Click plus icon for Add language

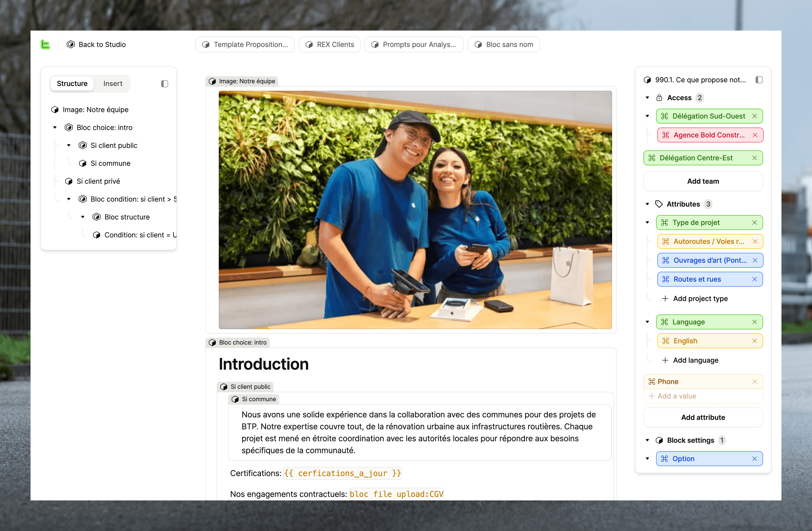665,360
